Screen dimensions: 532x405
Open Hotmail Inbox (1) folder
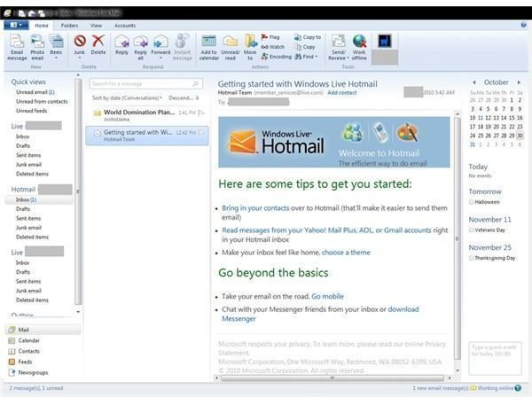26,199
